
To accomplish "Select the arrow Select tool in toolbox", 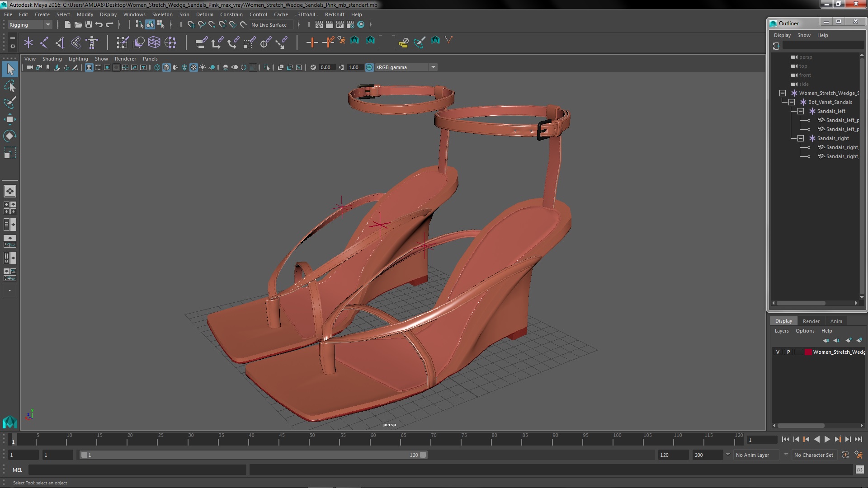I will (x=10, y=69).
